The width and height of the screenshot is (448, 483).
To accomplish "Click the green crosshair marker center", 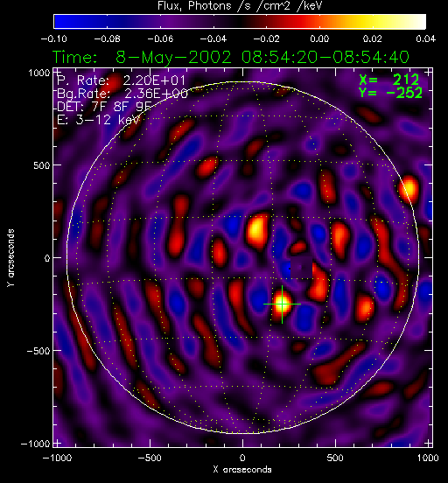I will click(282, 304).
